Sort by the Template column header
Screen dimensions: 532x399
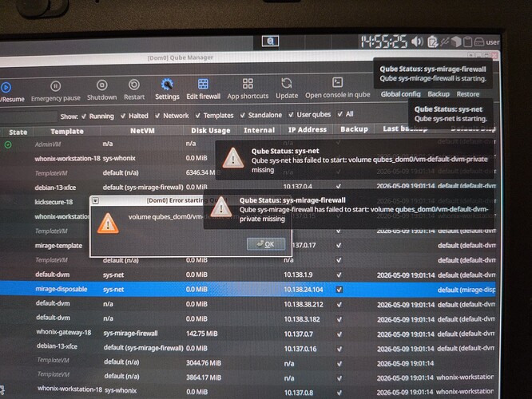(67, 132)
